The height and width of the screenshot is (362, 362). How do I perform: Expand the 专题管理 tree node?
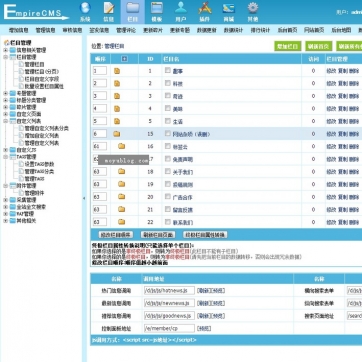point(5,93)
